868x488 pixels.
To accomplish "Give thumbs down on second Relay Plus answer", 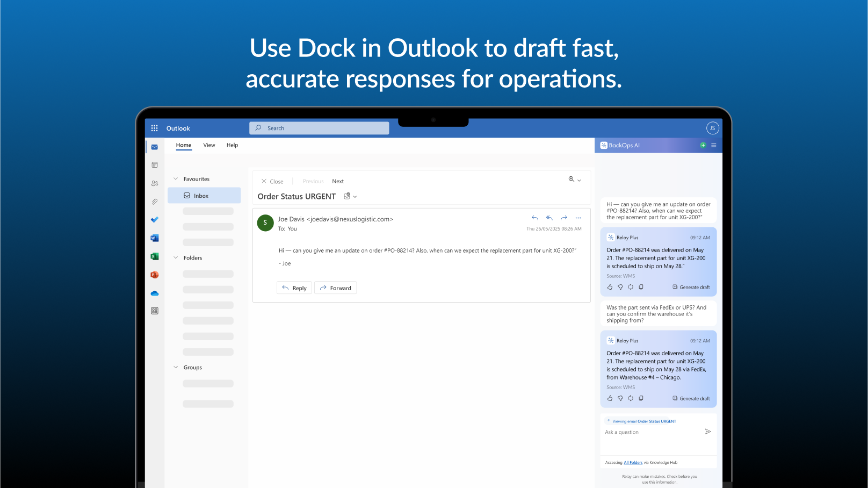I will click(620, 398).
